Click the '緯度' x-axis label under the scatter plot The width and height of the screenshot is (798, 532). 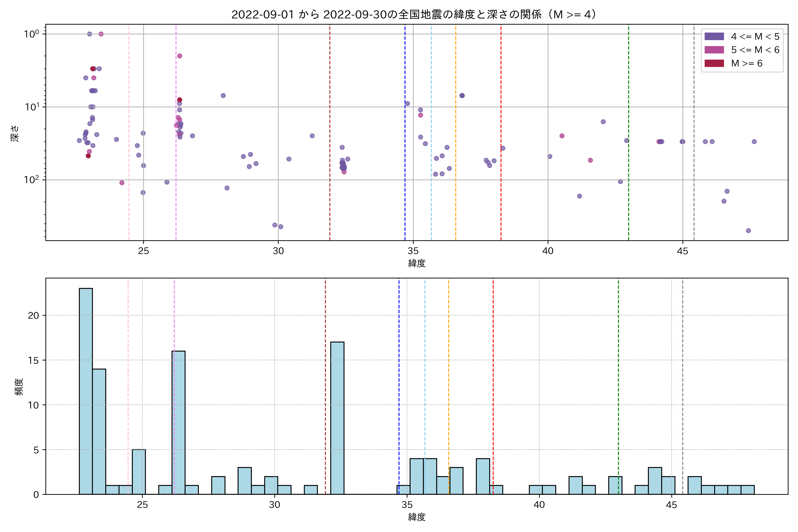pyautogui.click(x=417, y=263)
